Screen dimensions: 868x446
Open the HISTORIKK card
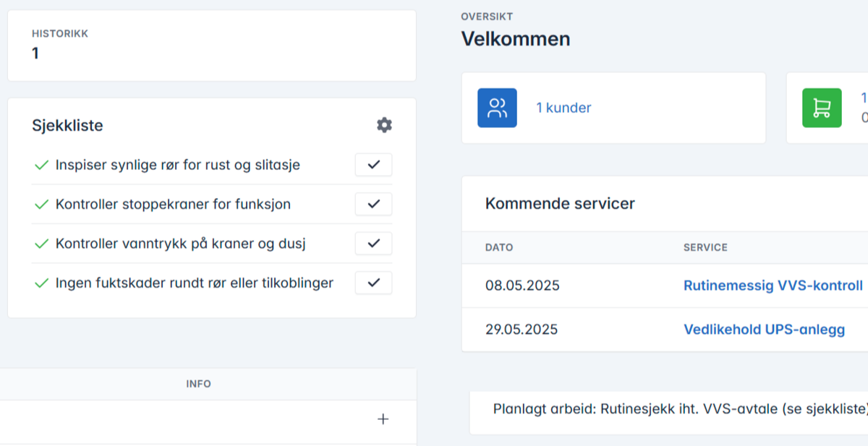(x=211, y=45)
